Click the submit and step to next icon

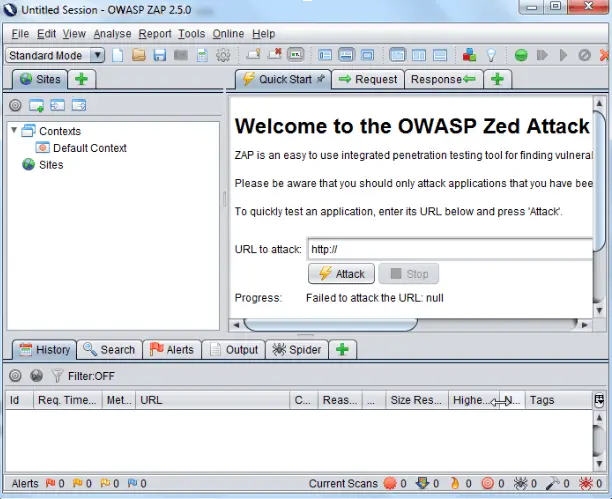pos(542,55)
